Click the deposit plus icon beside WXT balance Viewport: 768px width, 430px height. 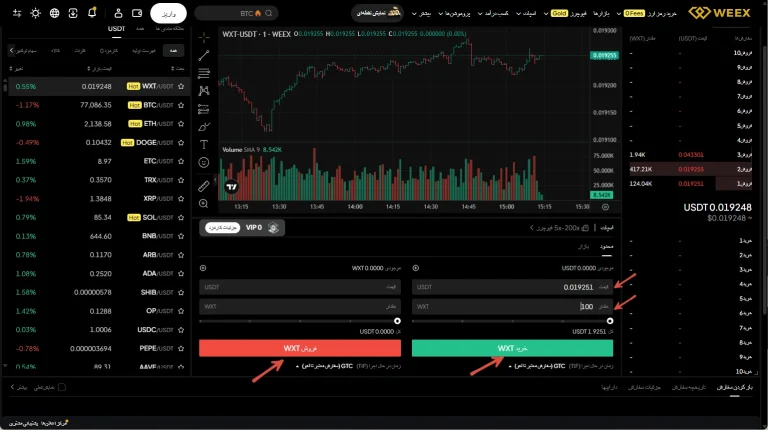point(203,268)
